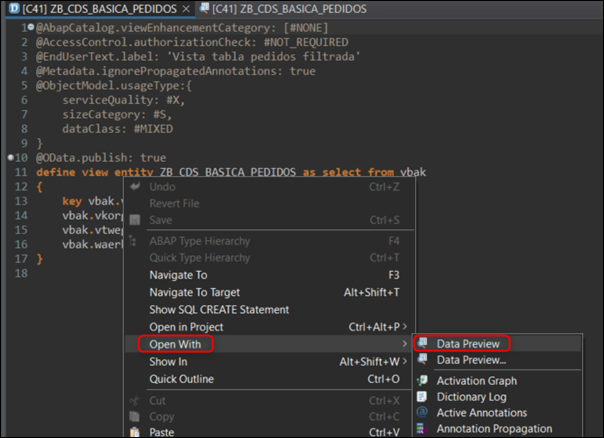Screen dimensions: 604x438
Task: Click 'dataClass: #MIXED' on line 8
Action: point(117,129)
